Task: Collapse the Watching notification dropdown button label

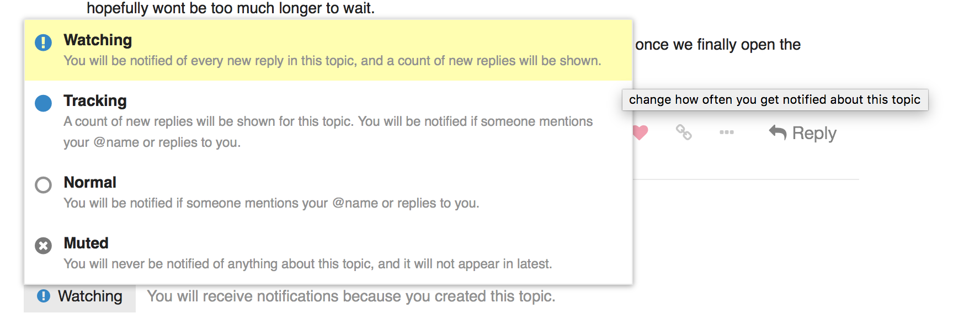Action: pyautogui.click(x=90, y=296)
